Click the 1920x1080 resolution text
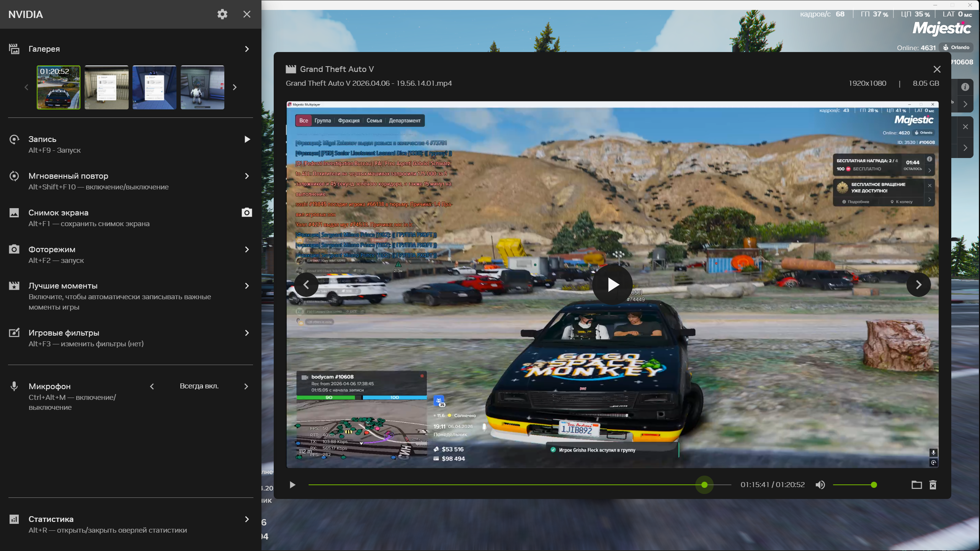The width and height of the screenshot is (980, 551). (x=867, y=83)
